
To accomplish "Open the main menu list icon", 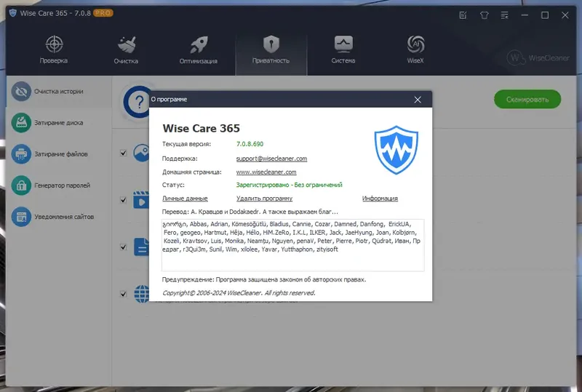I will click(504, 15).
